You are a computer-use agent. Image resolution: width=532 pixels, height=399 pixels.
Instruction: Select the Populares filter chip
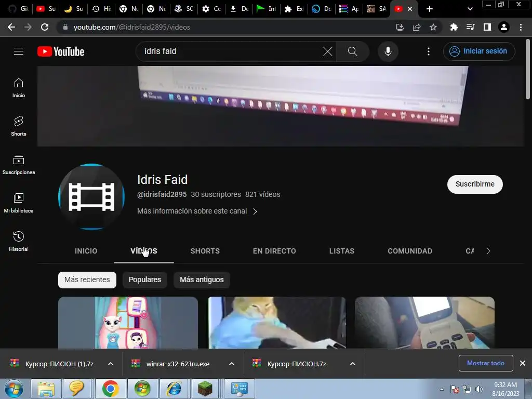coord(145,280)
